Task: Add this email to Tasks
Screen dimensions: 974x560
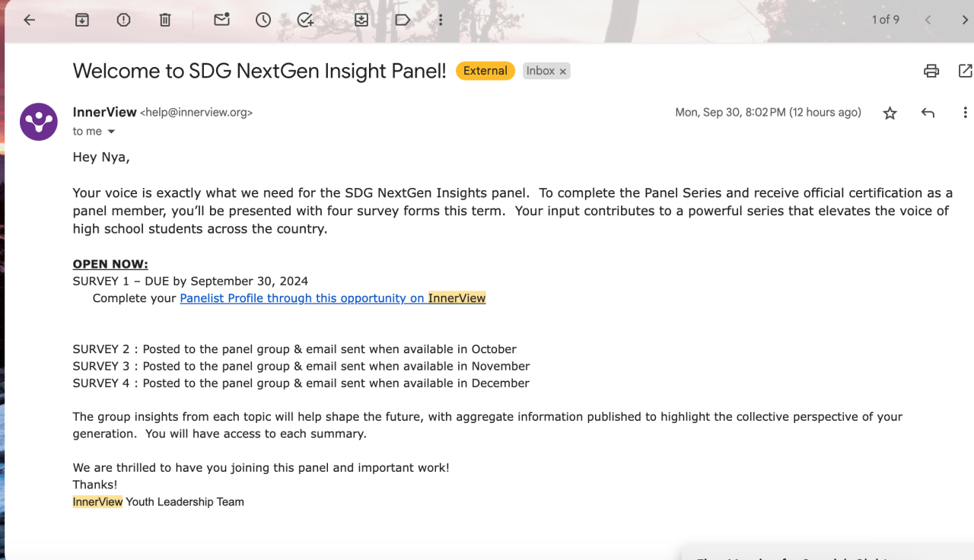Action: [305, 21]
